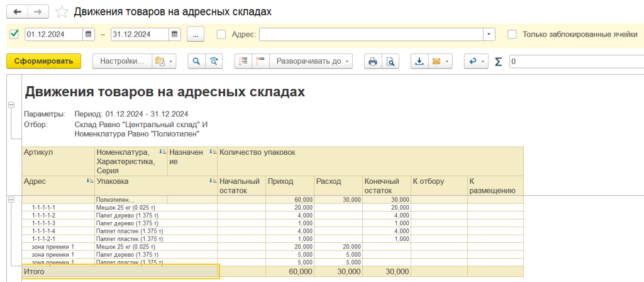Click the find next icon
Image resolution: width=644 pixels, height=282 pixels.
point(214,61)
